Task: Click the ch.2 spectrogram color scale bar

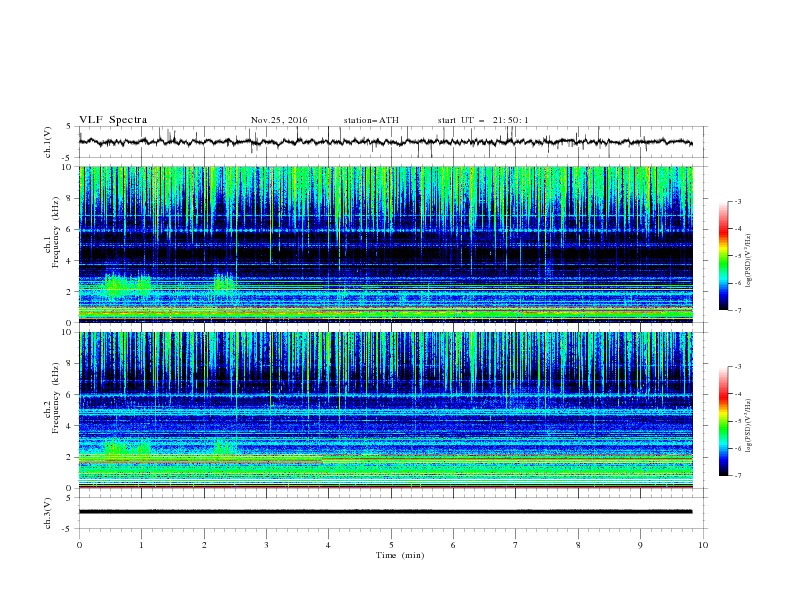Action: point(724,421)
